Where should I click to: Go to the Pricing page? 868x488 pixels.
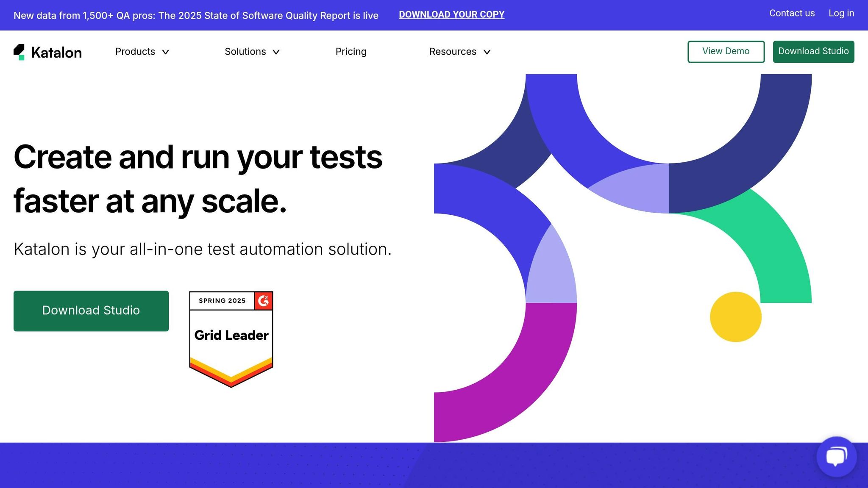coord(351,52)
